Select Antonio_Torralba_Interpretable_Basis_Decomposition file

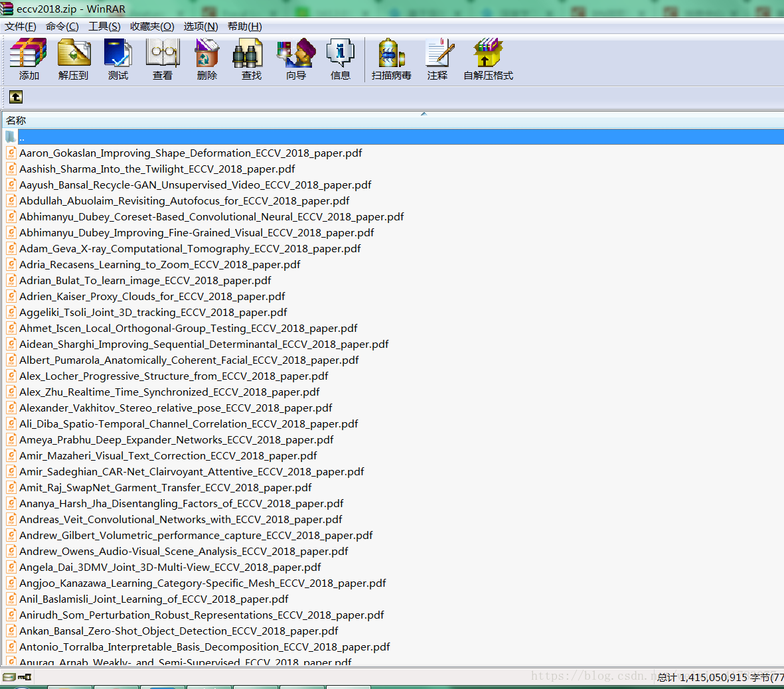(x=204, y=647)
